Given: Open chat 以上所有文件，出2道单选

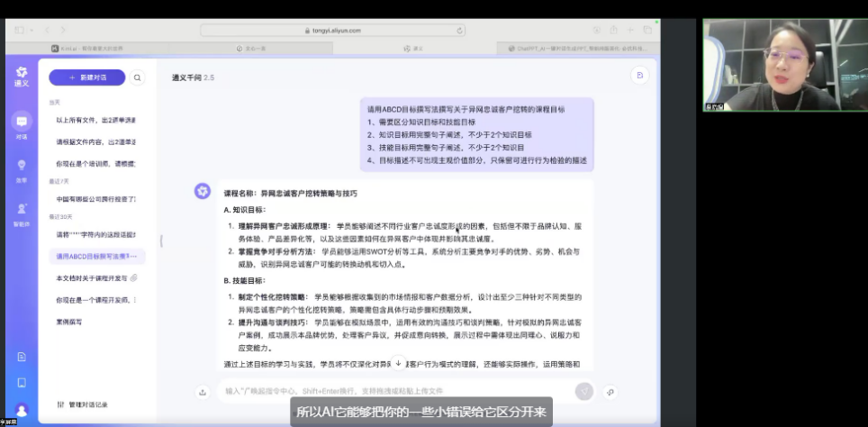Looking at the screenshot, I should pyautogui.click(x=96, y=120).
